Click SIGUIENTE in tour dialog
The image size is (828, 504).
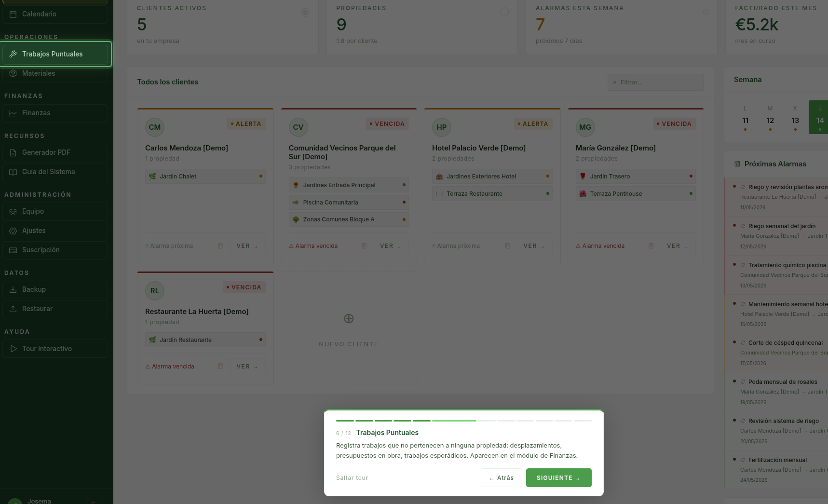(558, 477)
